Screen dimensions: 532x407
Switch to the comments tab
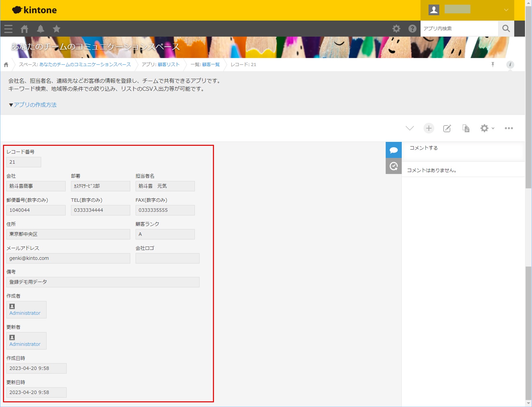pos(394,150)
